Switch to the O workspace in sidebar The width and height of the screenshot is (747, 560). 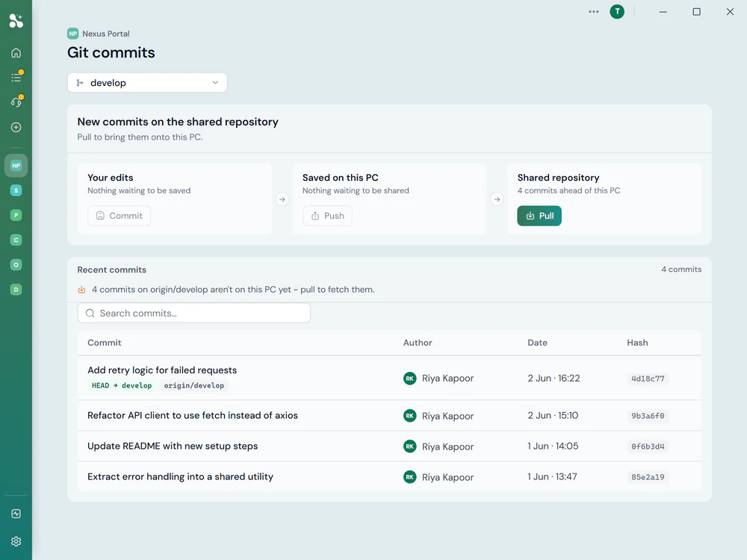click(16, 265)
